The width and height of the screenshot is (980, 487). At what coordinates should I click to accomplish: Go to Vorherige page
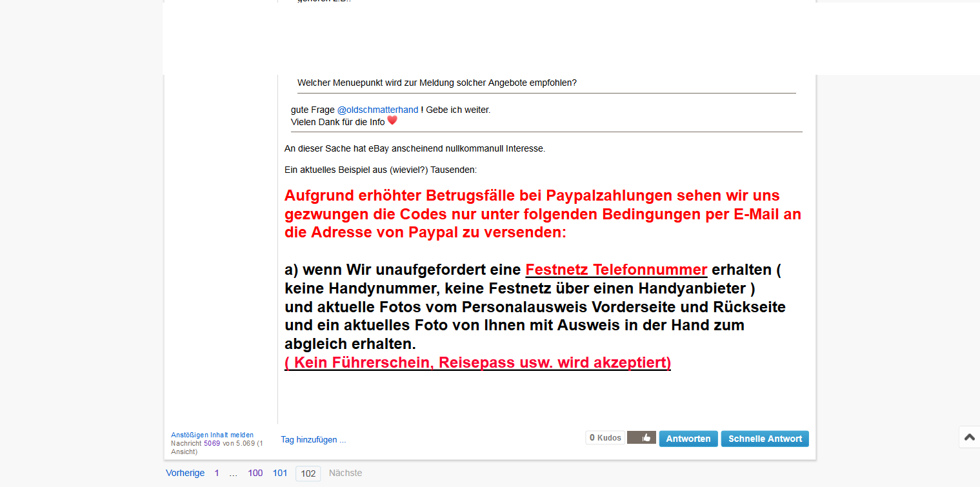[x=185, y=473]
